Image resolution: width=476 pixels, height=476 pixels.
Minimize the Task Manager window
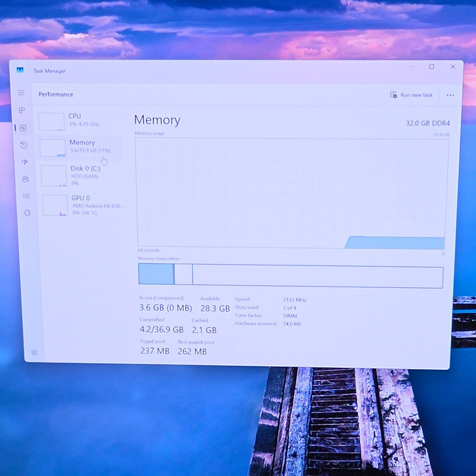pos(411,67)
